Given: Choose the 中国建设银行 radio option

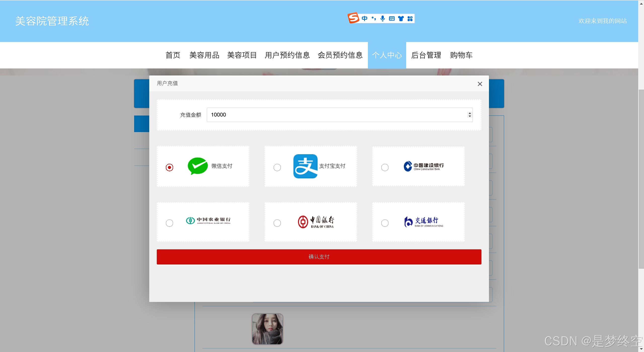Looking at the screenshot, I should [x=385, y=167].
